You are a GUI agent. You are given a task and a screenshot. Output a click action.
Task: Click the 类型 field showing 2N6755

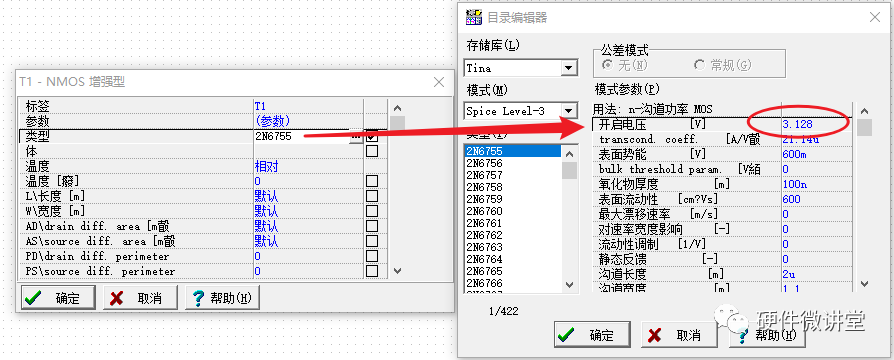pyautogui.click(x=301, y=136)
